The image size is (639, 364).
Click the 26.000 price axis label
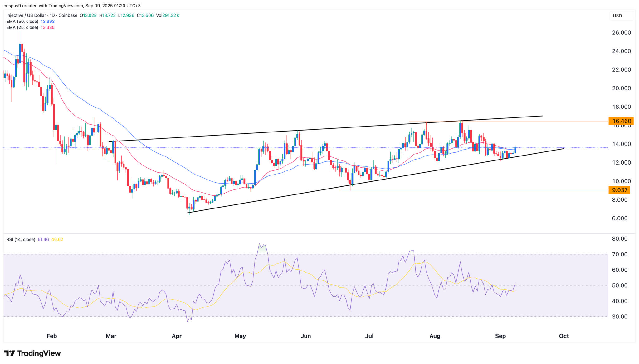point(621,32)
